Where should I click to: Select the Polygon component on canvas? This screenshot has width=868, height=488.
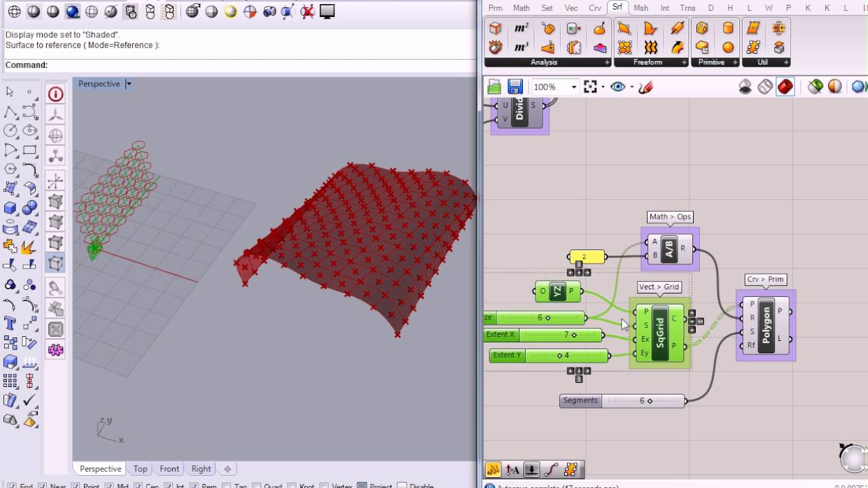click(766, 325)
